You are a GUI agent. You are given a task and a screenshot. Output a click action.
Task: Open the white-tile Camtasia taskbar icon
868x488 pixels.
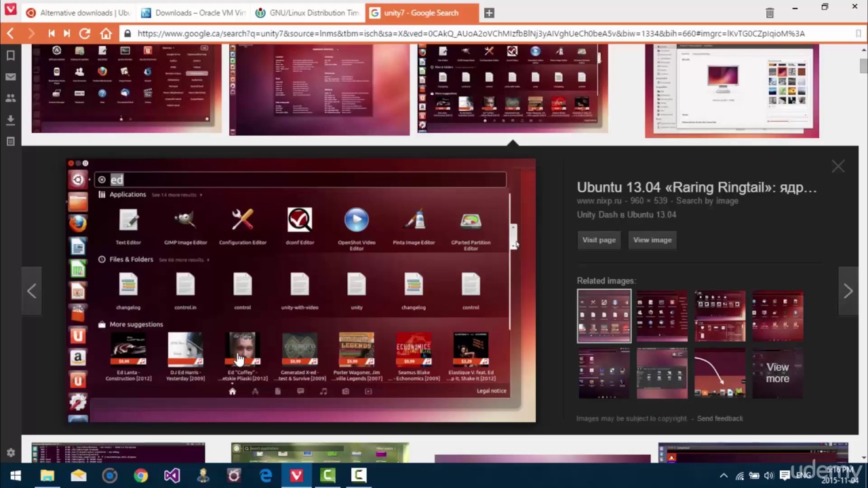click(x=359, y=476)
